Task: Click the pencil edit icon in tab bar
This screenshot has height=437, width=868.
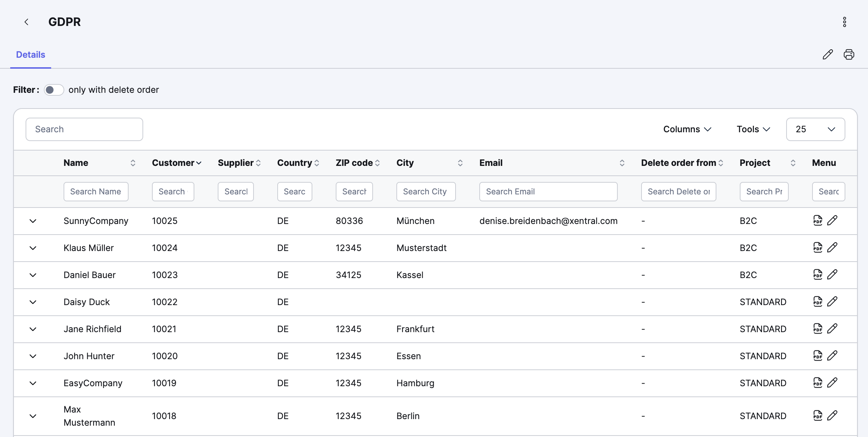Action: pos(827,54)
